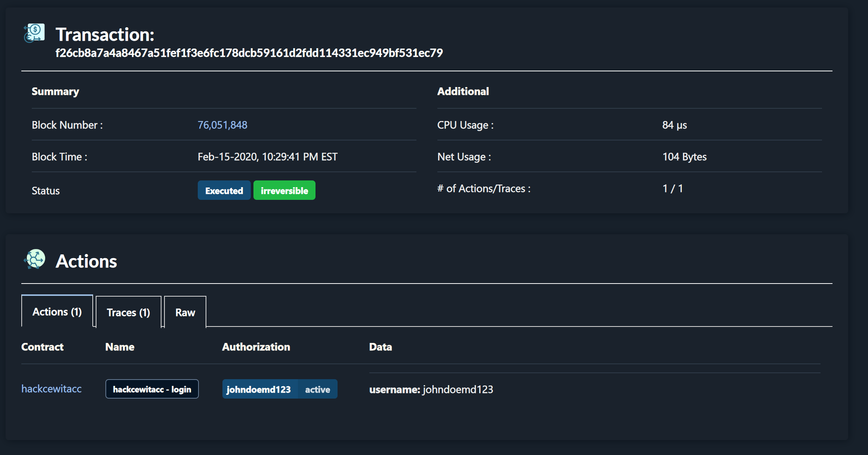
Task: Click the Actions circular arrows icon
Action: pos(35,259)
